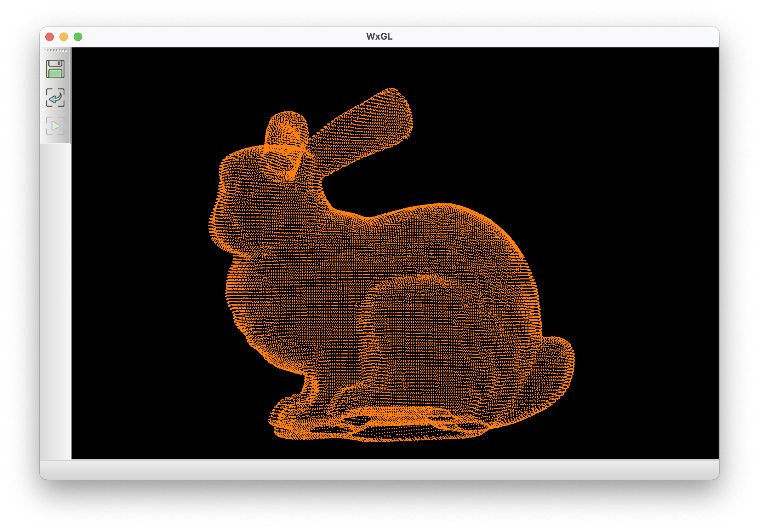Click the greyed-out play animation icon

55,126
